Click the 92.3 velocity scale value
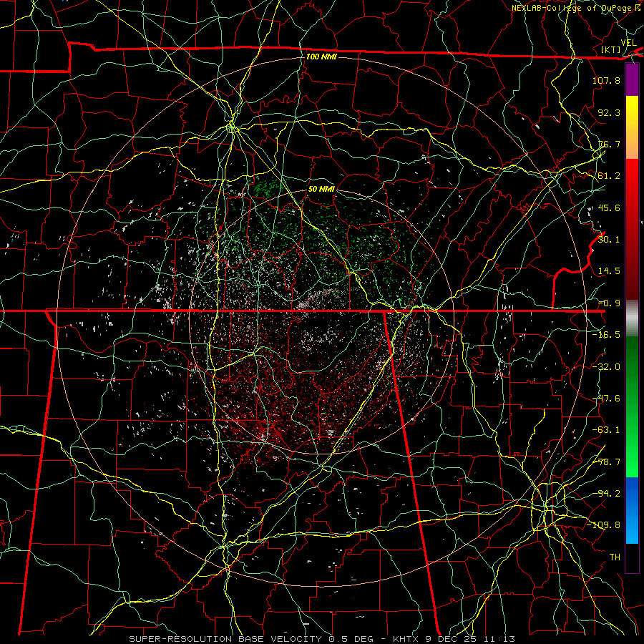 [x=609, y=112]
